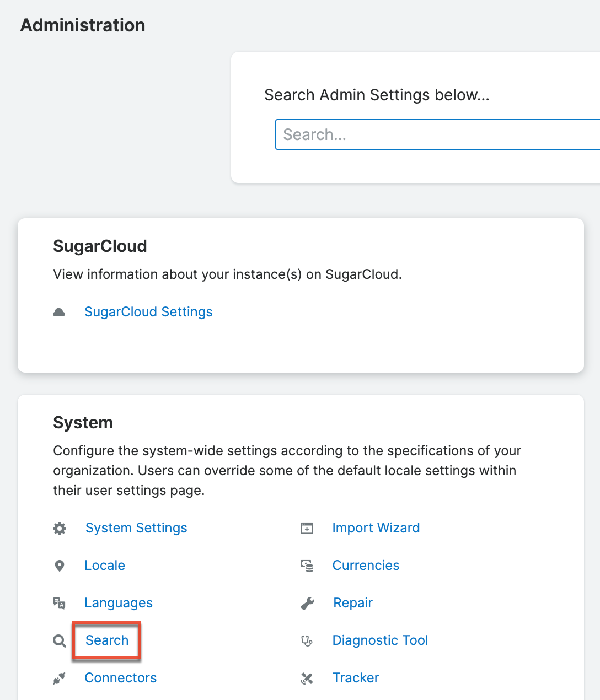Open the Languages link
This screenshot has width=600, height=700.
[x=119, y=603]
